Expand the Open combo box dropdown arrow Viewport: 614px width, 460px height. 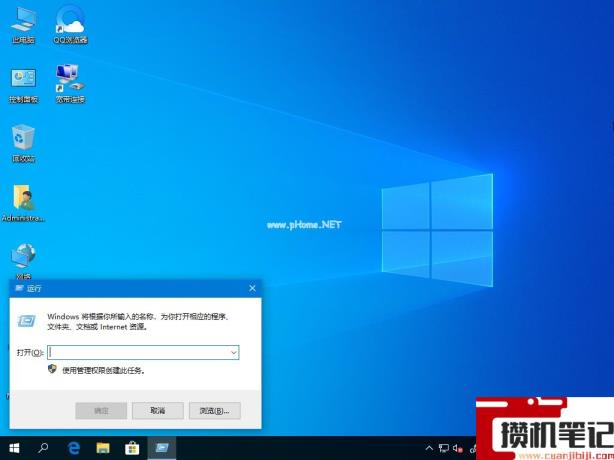[234, 353]
